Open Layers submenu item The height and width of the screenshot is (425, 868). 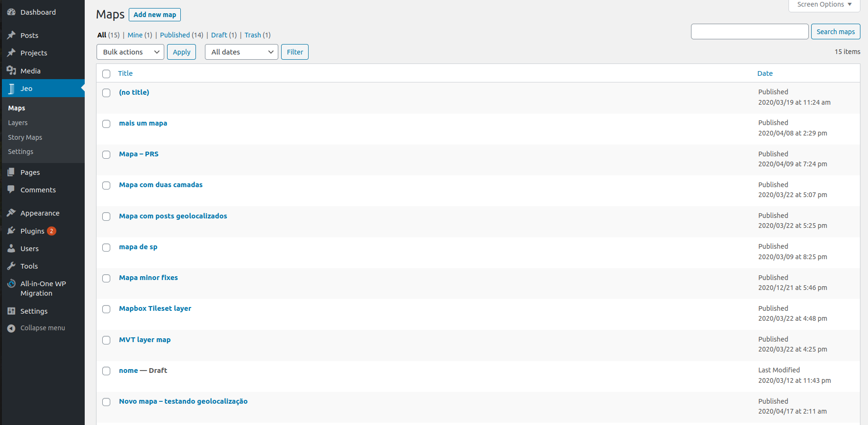pyautogui.click(x=18, y=123)
